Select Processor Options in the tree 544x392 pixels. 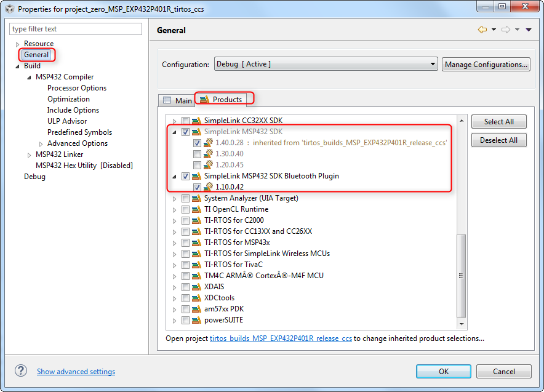77,88
